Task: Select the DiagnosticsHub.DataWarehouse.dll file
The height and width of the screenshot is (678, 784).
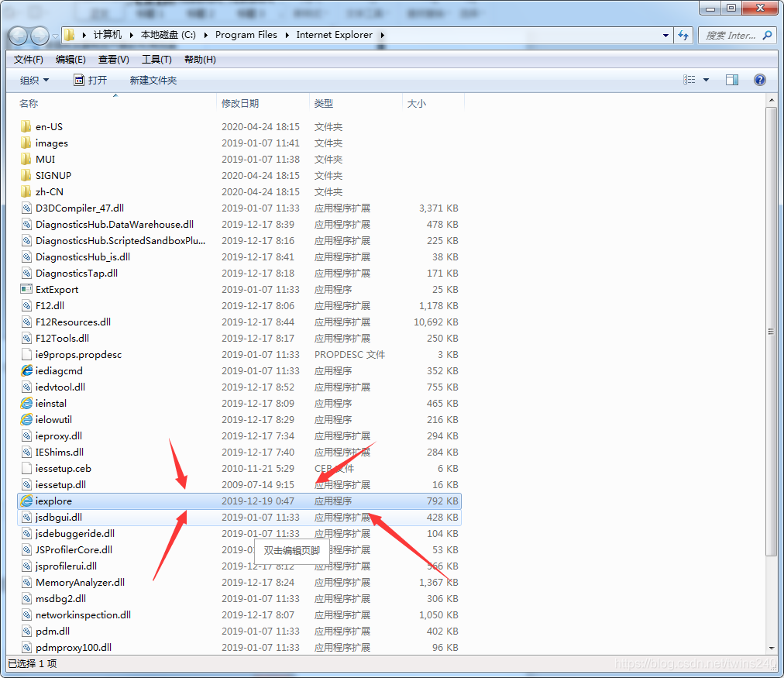Action: (x=115, y=225)
